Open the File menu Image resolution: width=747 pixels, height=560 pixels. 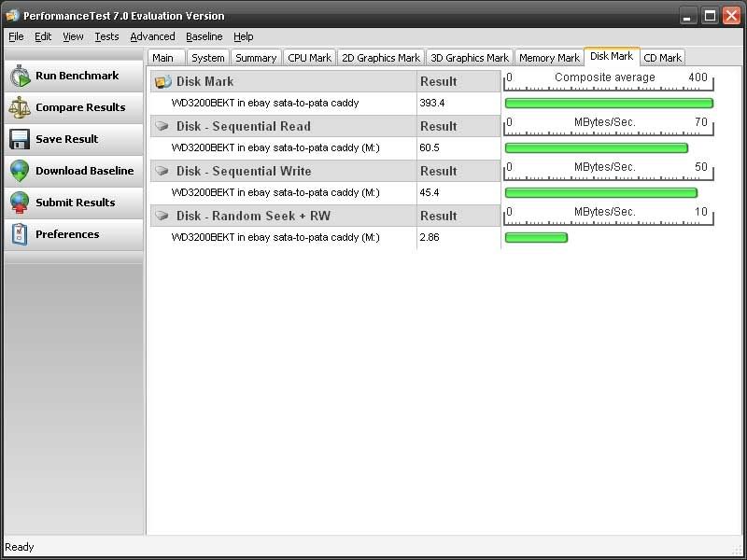pos(16,36)
